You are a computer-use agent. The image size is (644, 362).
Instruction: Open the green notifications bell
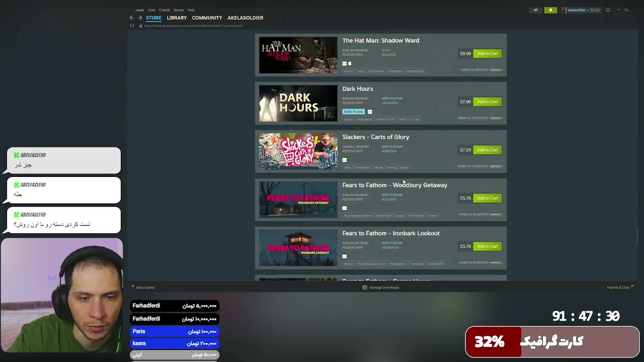(x=550, y=10)
